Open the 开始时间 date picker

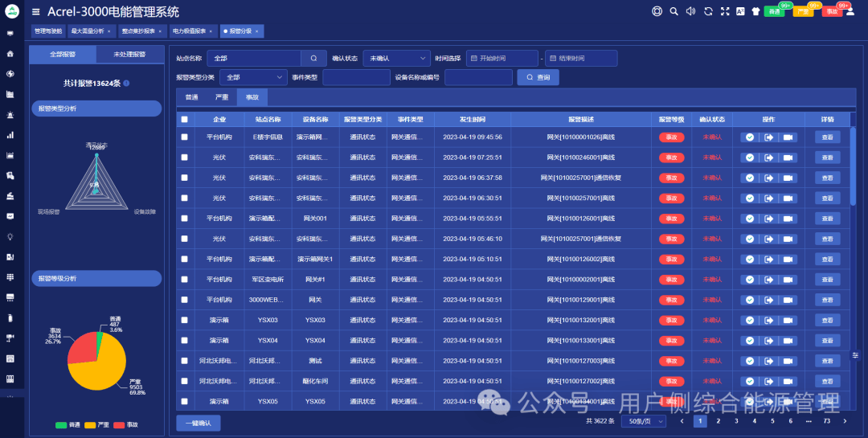[502, 58]
